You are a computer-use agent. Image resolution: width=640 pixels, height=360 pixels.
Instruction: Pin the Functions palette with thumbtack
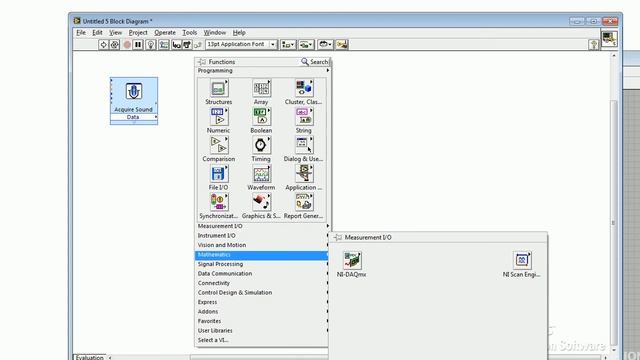tap(202, 62)
